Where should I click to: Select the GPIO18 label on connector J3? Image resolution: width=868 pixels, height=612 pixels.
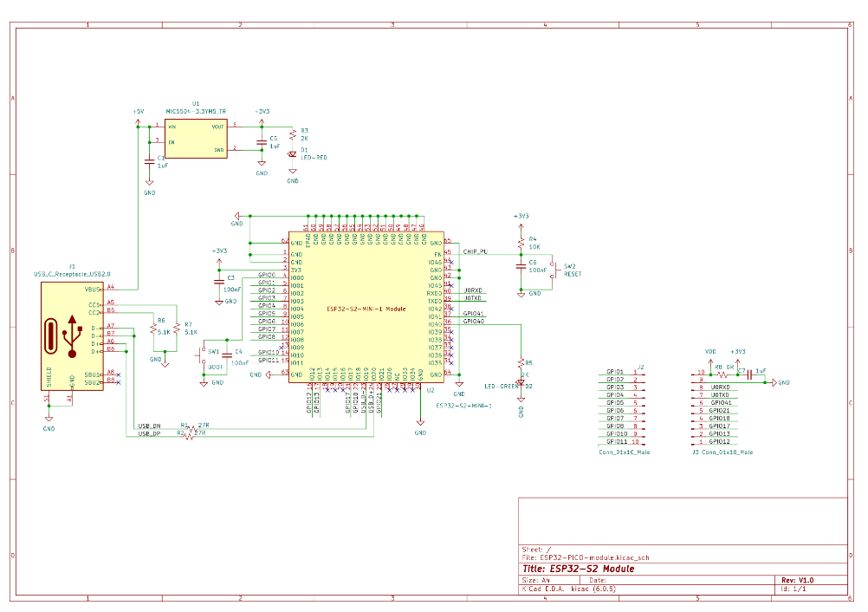[720, 418]
